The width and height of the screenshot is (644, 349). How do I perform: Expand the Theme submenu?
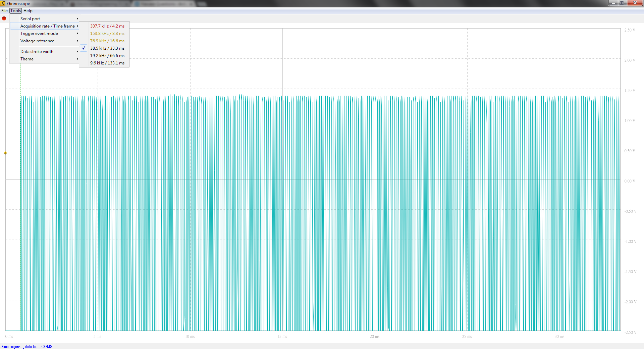coord(45,59)
